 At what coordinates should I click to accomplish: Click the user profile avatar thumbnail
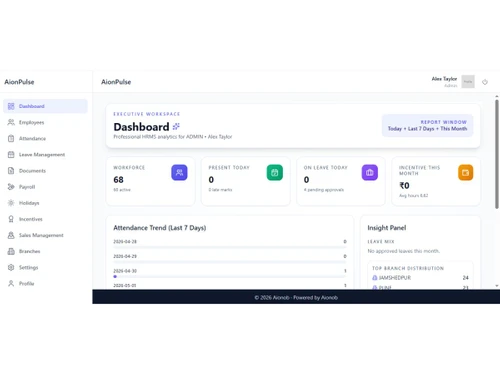pos(468,82)
